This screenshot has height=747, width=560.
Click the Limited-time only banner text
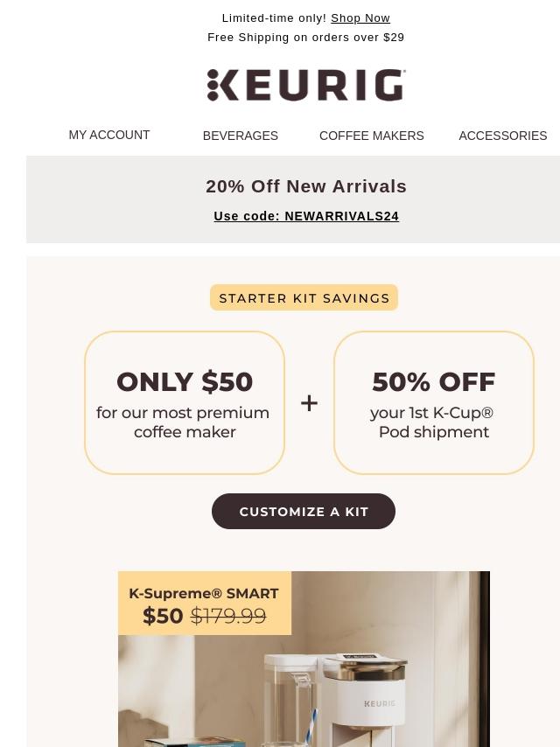coord(274,18)
